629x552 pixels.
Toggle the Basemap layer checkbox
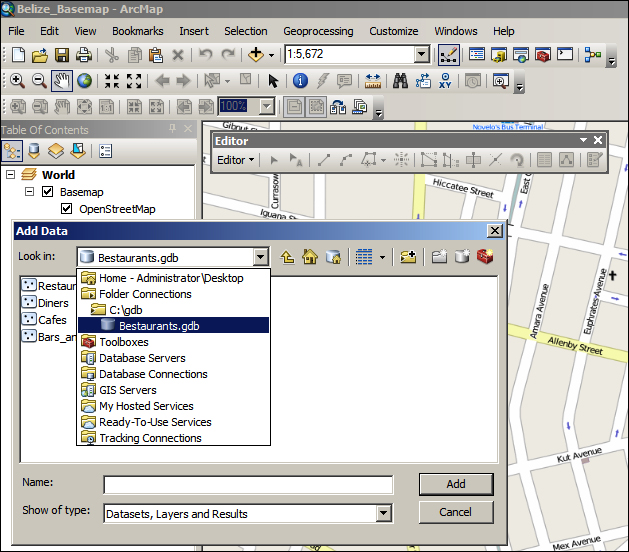(x=47, y=192)
